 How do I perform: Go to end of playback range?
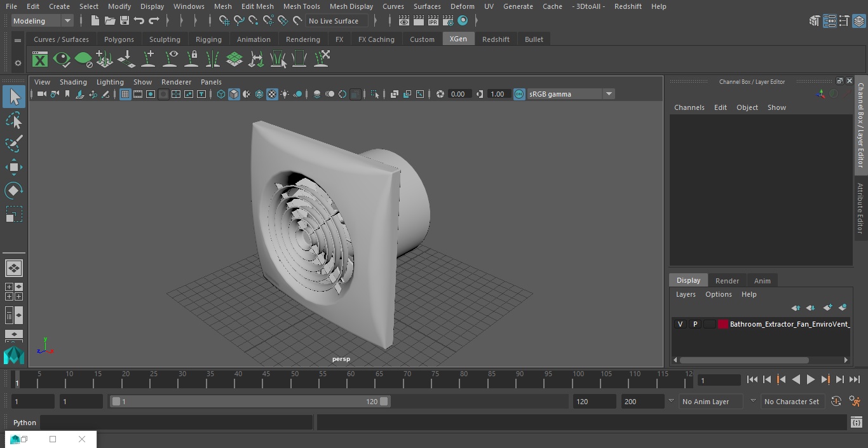[854, 380]
